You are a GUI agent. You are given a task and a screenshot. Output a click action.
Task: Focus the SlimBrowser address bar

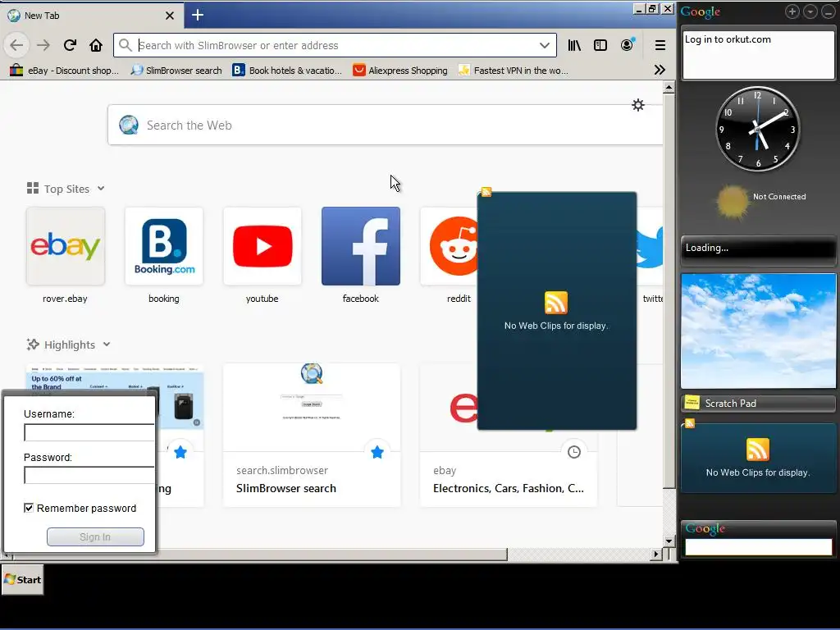pos(336,46)
